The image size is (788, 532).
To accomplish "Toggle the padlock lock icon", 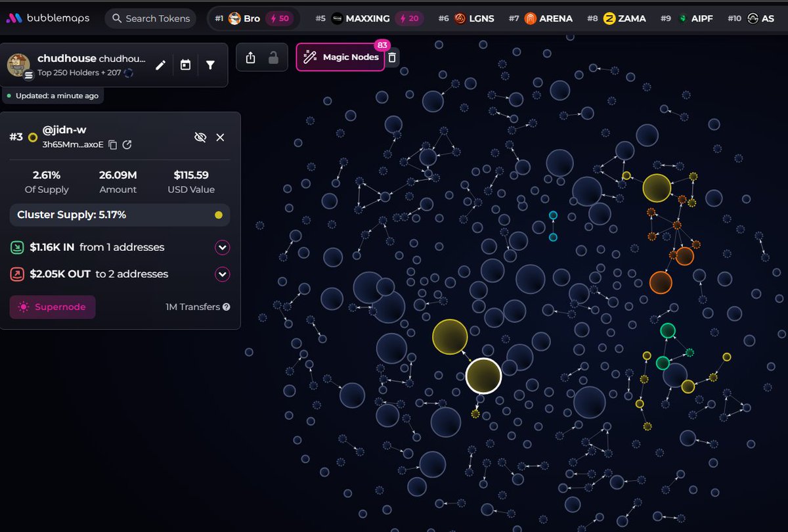I will pos(273,58).
